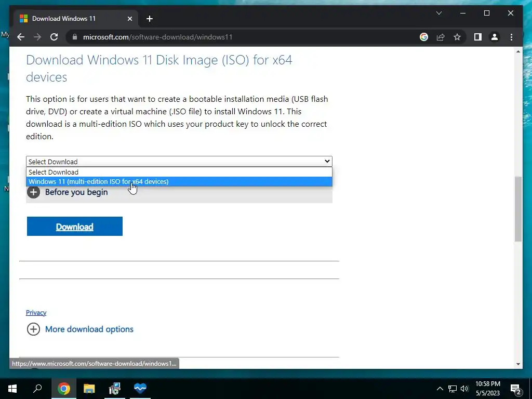The image size is (532, 399).
Task: Click the 'Download Windows 11 Disk Image' heading
Action: [159, 69]
